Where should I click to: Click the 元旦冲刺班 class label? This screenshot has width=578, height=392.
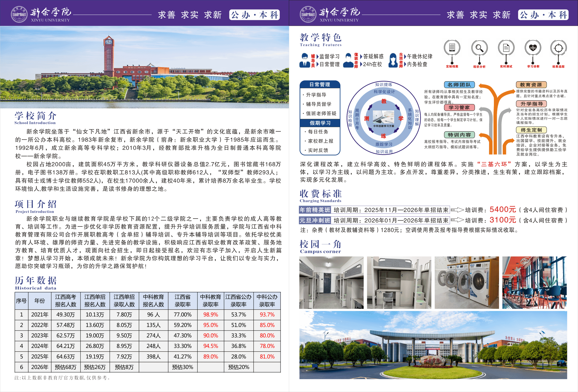point(315,220)
